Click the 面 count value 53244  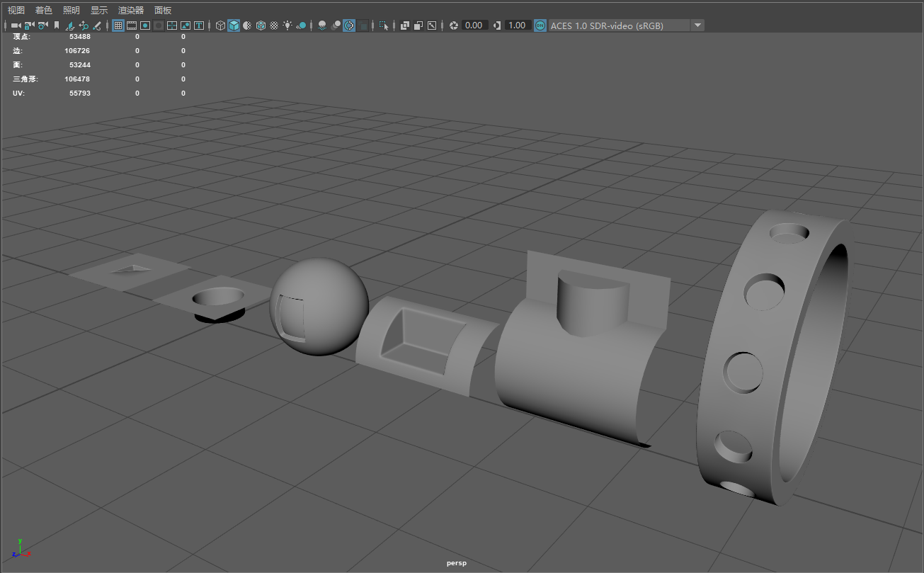80,65
